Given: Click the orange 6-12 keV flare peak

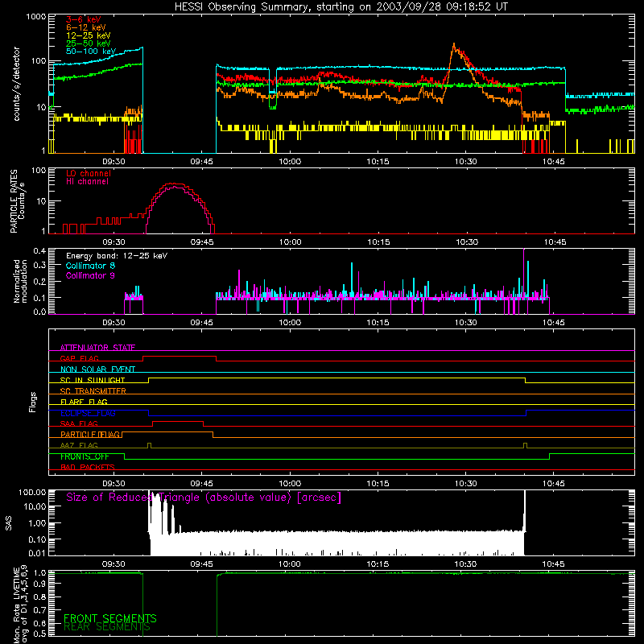Looking at the screenshot, I should [454, 43].
